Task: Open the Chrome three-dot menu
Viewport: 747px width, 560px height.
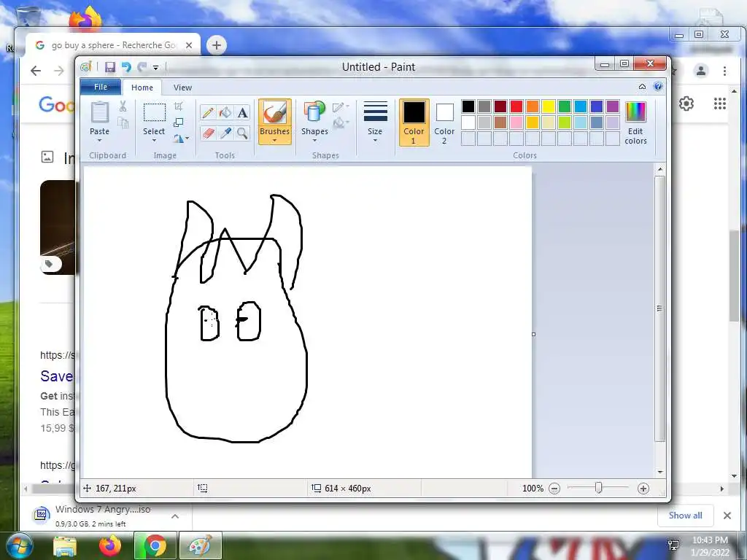Action: click(x=724, y=71)
